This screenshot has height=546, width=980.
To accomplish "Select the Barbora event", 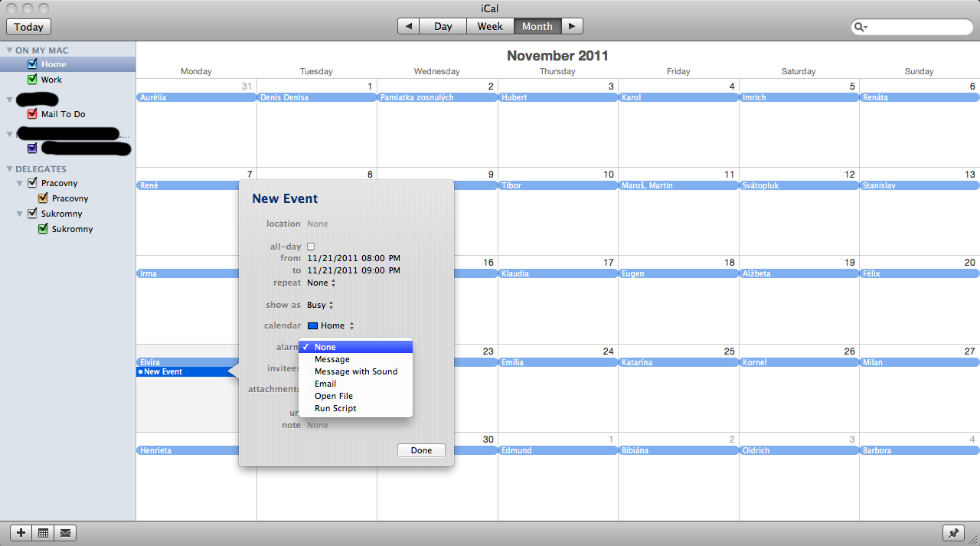I will coord(920,450).
